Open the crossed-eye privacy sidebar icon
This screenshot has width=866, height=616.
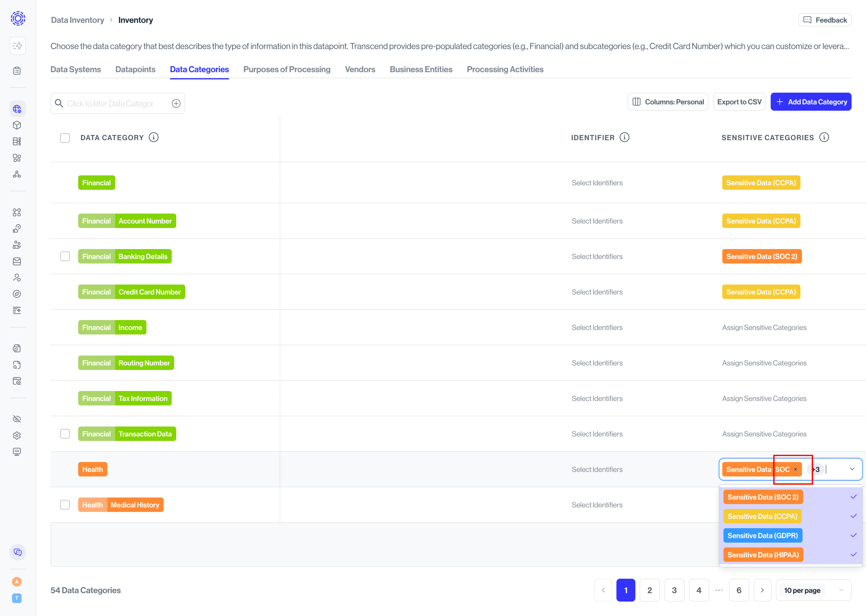pyautogui.click(x=17, y=419)
